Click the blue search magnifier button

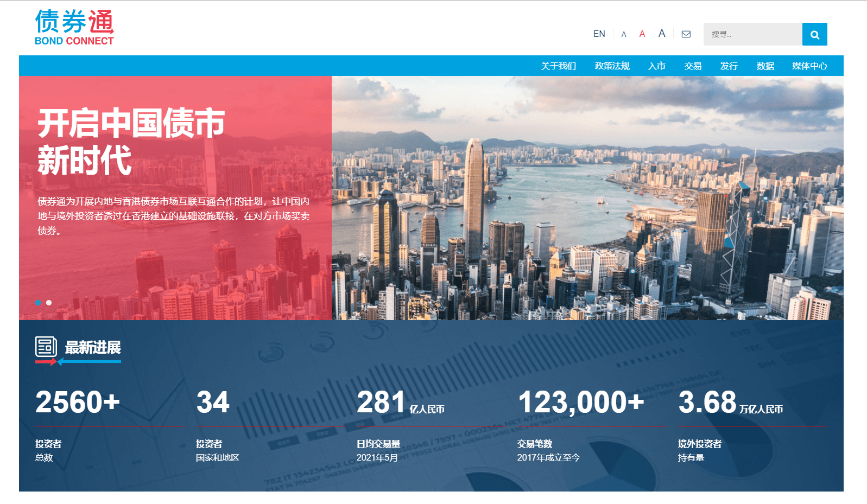(x=815, y=34)
